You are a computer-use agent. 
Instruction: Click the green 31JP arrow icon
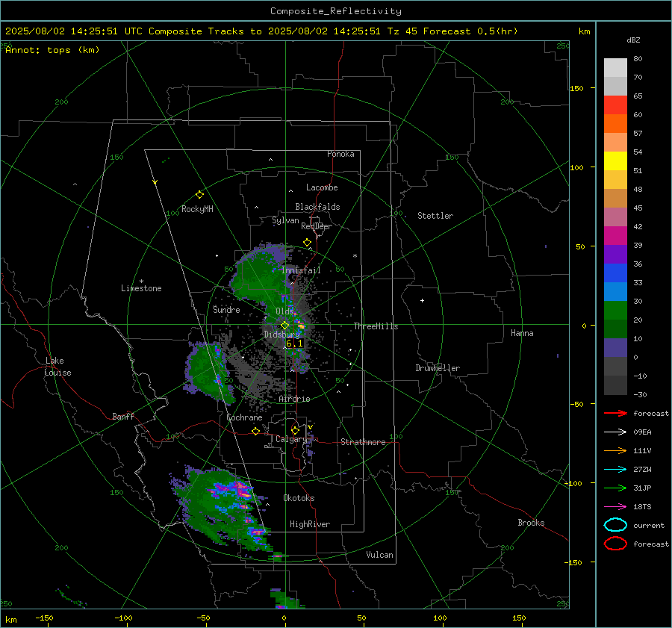pyautogui.click(x=615, y=488)
